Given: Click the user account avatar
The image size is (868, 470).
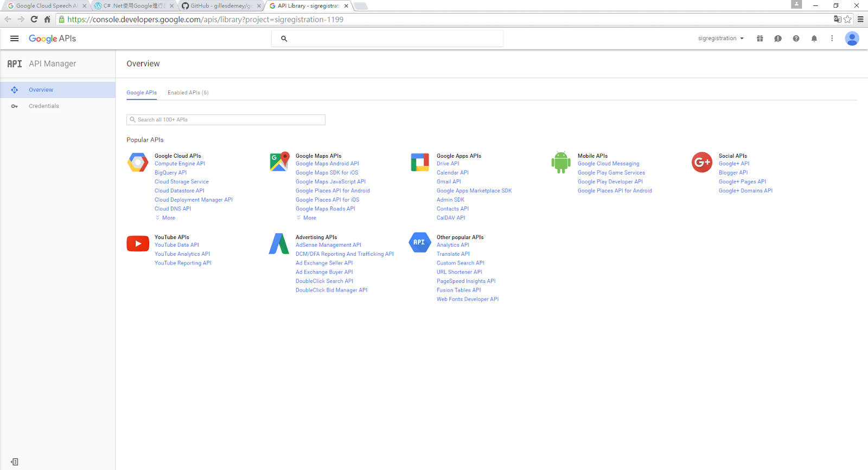Looking at the screenshot, I should [852, 38].
